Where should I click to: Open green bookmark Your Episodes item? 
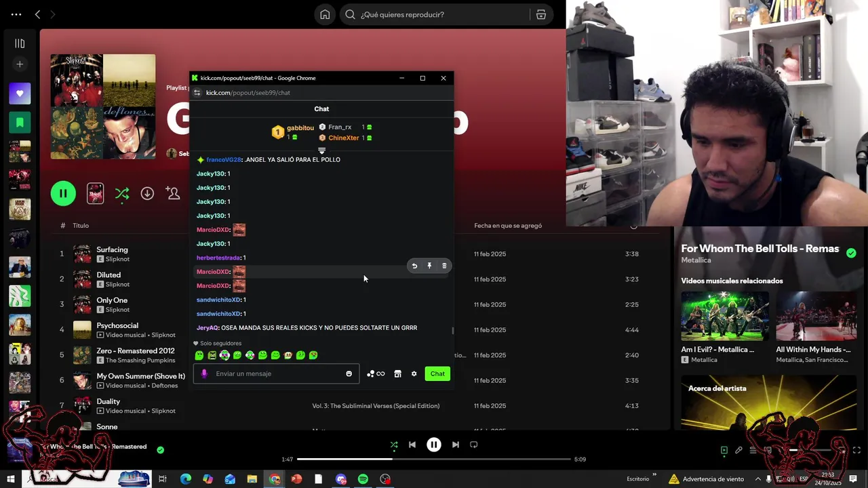[20, 123]
